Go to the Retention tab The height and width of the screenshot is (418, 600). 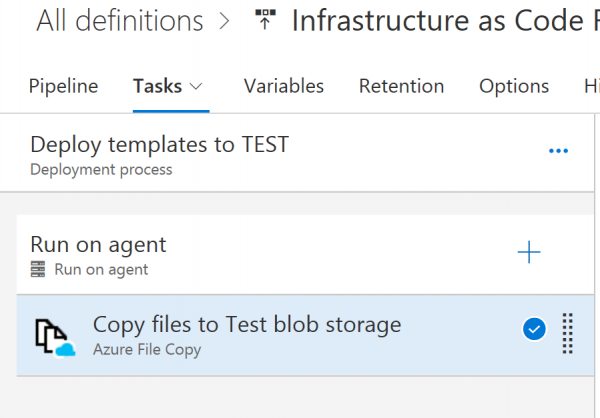(401, 87)
